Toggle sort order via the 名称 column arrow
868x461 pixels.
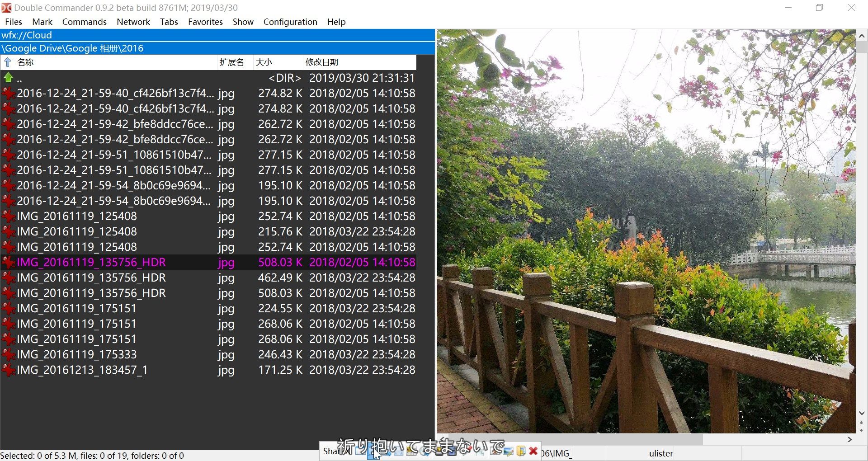point(8,62)
